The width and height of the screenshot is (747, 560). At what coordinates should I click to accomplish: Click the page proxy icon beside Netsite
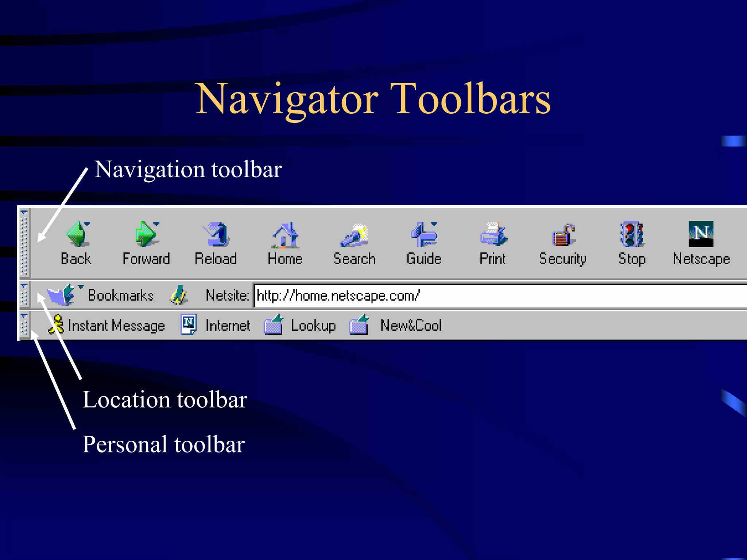pyautogui.click(x=179, y=295)
